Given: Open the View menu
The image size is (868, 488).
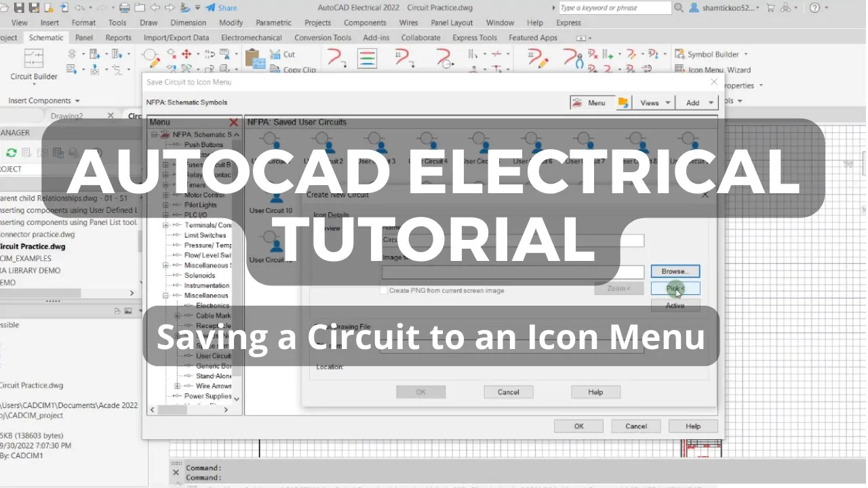Looking at the screenshot, I should tap(19, 23).
